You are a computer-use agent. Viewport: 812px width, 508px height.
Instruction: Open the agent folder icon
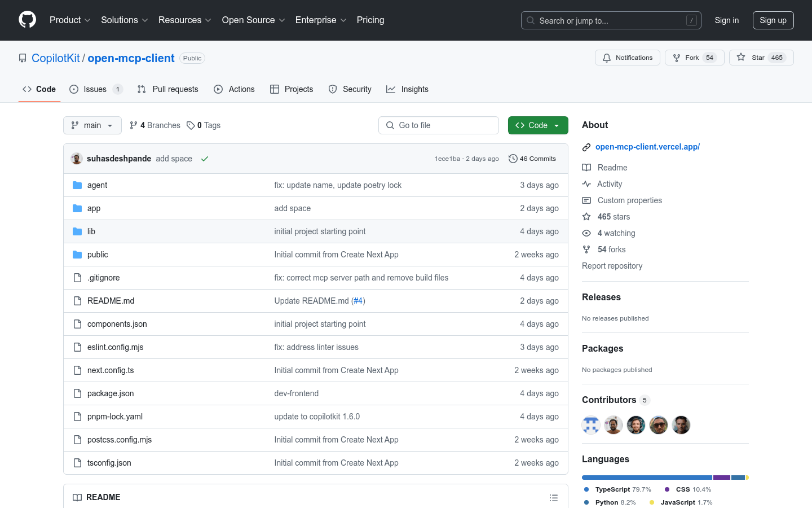77,185
